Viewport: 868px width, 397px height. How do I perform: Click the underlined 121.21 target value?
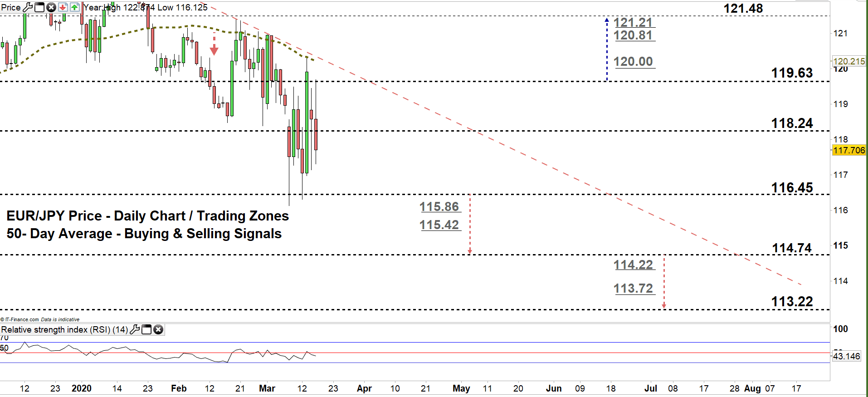pyautogui.click(x=634, y=22)
